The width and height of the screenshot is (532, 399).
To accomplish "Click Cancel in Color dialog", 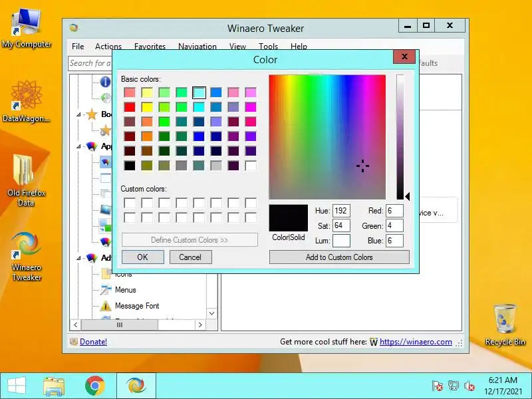I will [x=190, y=257].
